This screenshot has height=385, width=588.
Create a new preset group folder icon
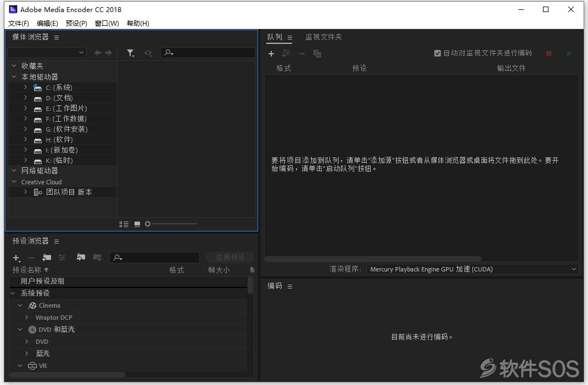tap(47, 257)
